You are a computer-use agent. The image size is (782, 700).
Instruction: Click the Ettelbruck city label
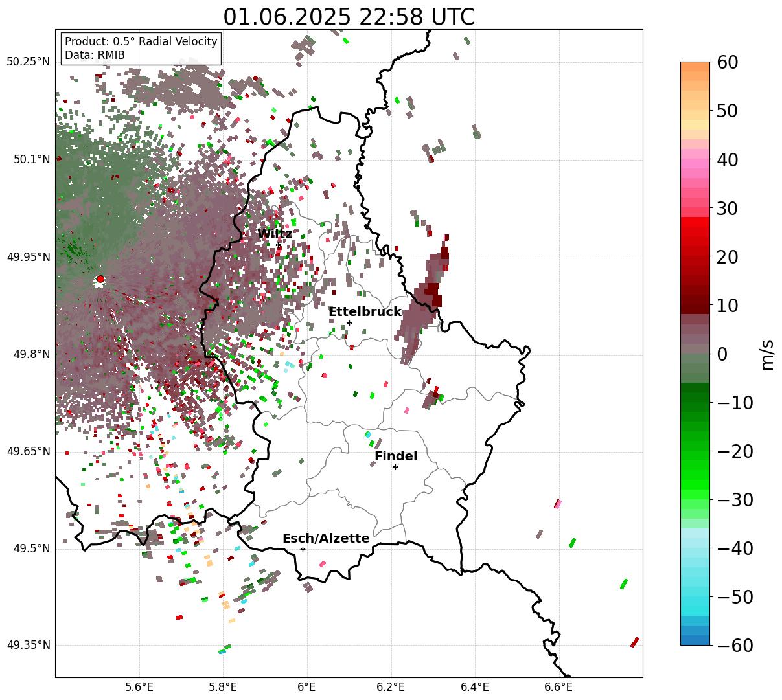pos(365,311)
